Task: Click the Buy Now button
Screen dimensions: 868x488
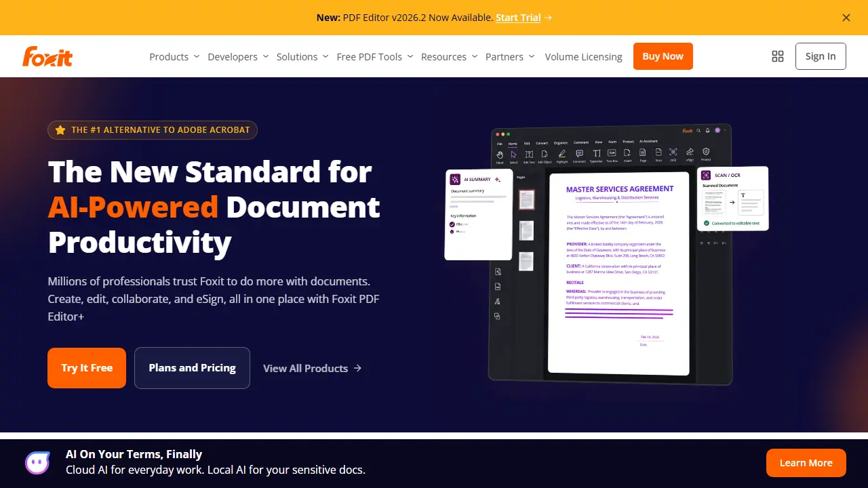Action: [x=663, y=56]
